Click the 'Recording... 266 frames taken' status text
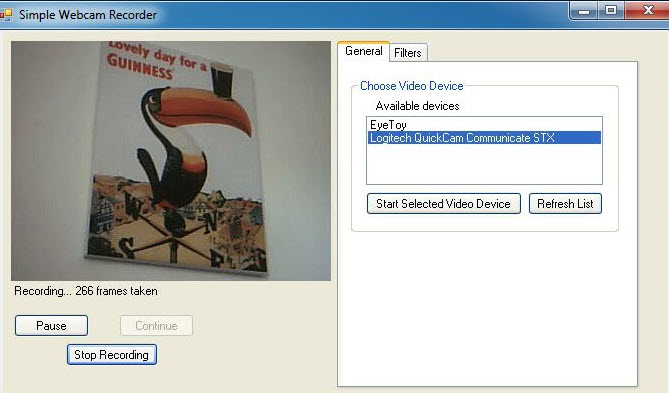The image size is (669, 393). tap(86, 291)
